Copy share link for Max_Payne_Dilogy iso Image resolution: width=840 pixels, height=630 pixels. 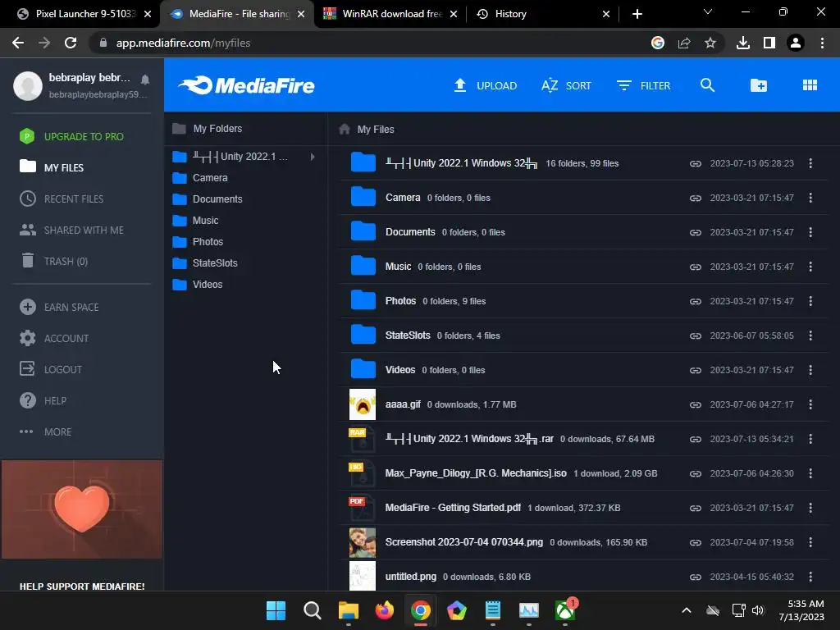click(696, 473)
